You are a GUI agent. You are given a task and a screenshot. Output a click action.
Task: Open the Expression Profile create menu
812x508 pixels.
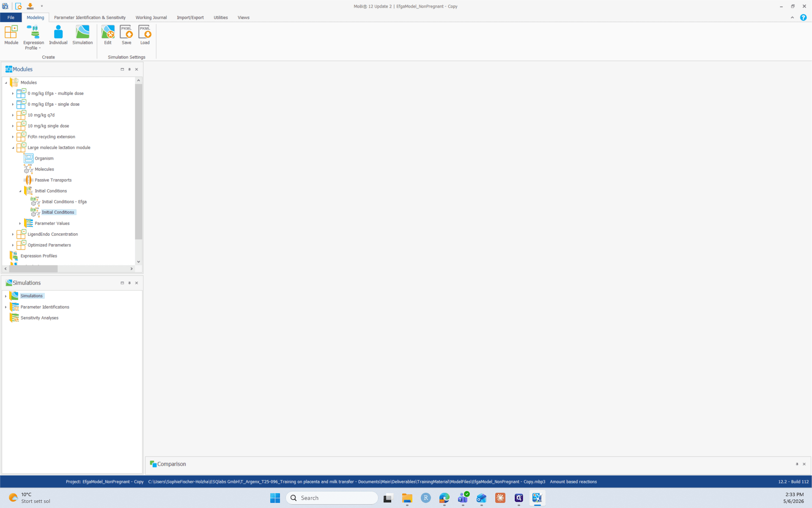(x=33, y=38)
